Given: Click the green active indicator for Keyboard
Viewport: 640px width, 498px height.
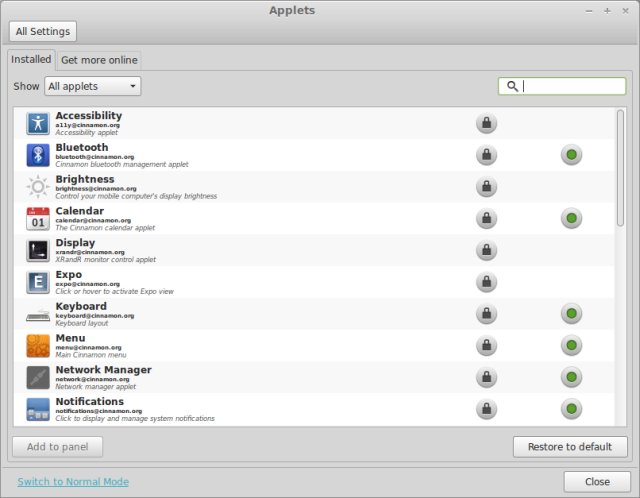Looking at the screenshot, I should [x=571, y=313].
